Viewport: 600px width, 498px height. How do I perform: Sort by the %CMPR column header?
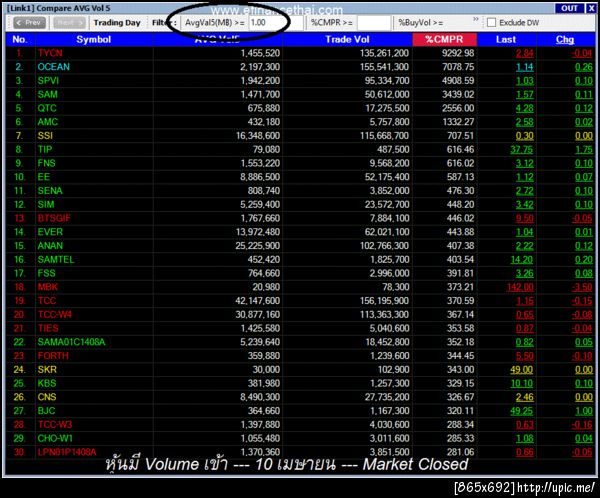[x=444, y=39]
